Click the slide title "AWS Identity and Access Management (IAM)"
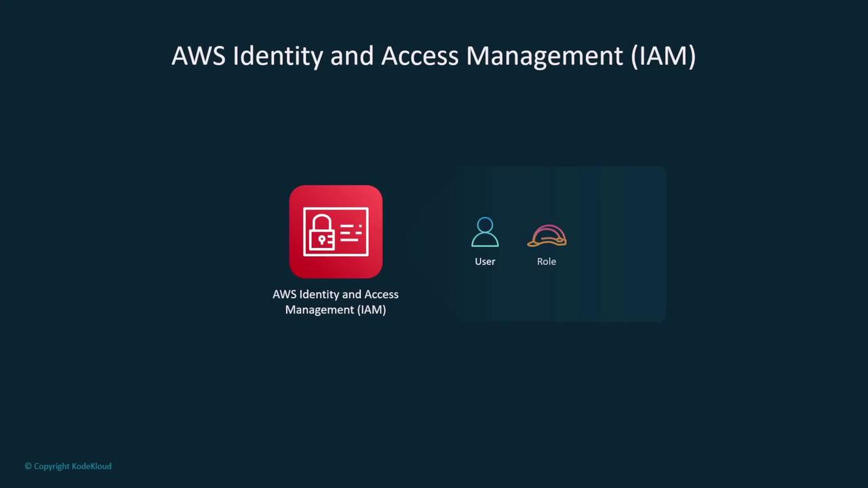The width and height of the screenshot is (868, 488). (434, 56)
